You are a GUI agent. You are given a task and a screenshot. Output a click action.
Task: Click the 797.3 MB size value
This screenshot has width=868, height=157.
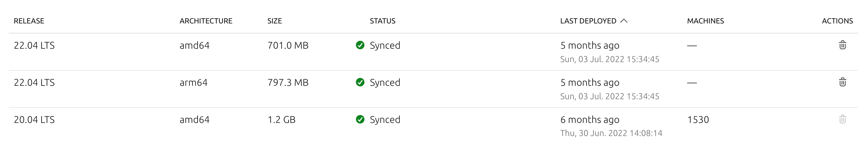click(288, 83)
